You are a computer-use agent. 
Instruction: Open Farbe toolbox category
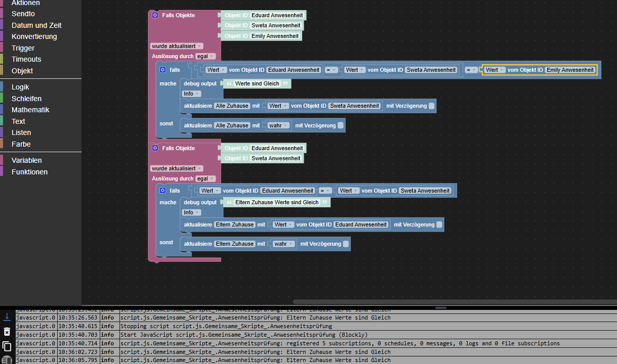[21, 144]
